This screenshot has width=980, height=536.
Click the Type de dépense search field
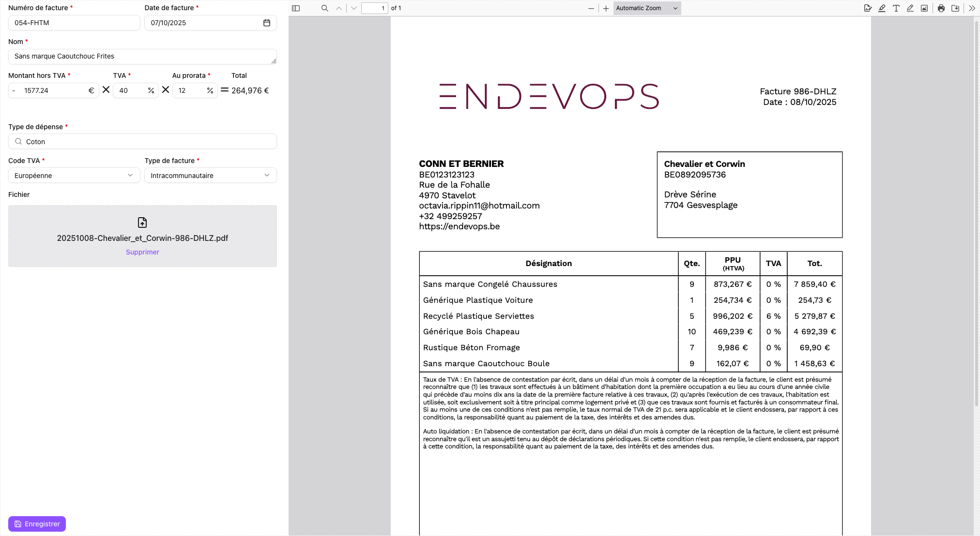tap(142, 141)
